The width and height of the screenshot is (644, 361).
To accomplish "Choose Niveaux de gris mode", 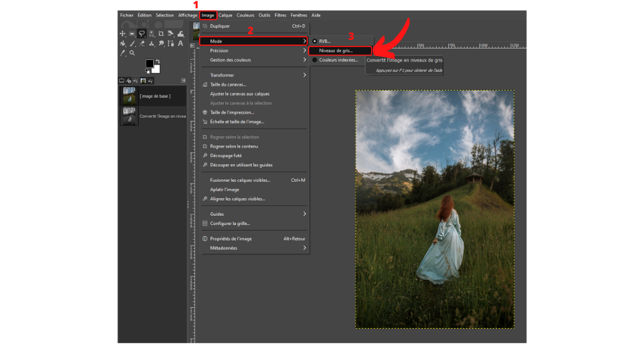I will (341, 50).
